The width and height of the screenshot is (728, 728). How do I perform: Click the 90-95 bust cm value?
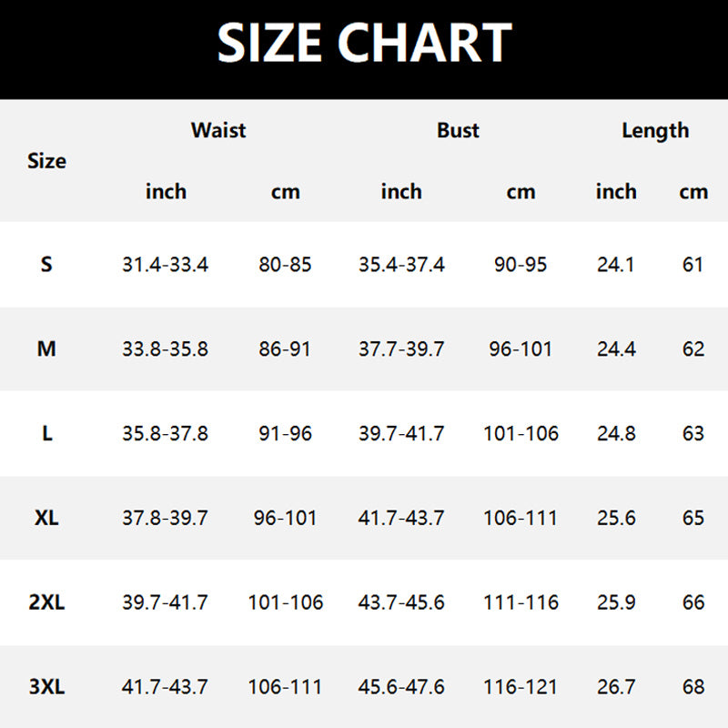(521, 265)
